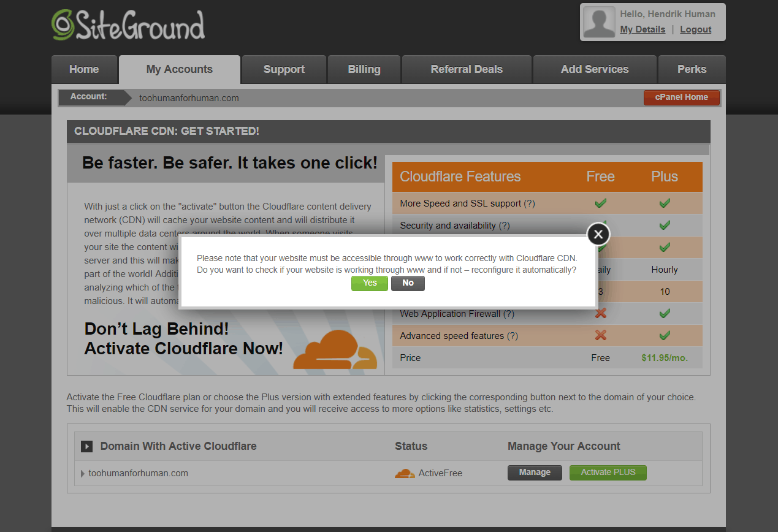Click the large Cloudflare cloud logo
This screenshot has width=778, height=532.
coord(335,349)
